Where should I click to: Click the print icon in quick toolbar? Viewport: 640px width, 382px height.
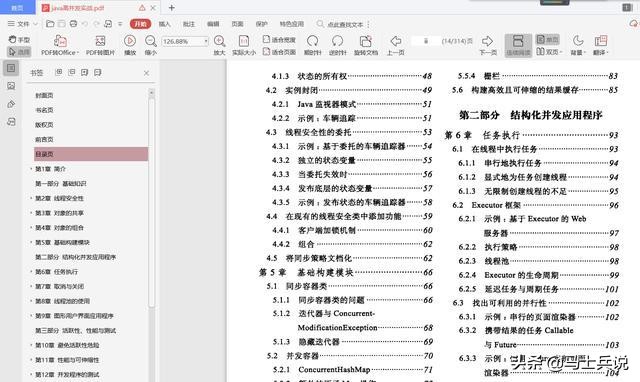(73, 24)
